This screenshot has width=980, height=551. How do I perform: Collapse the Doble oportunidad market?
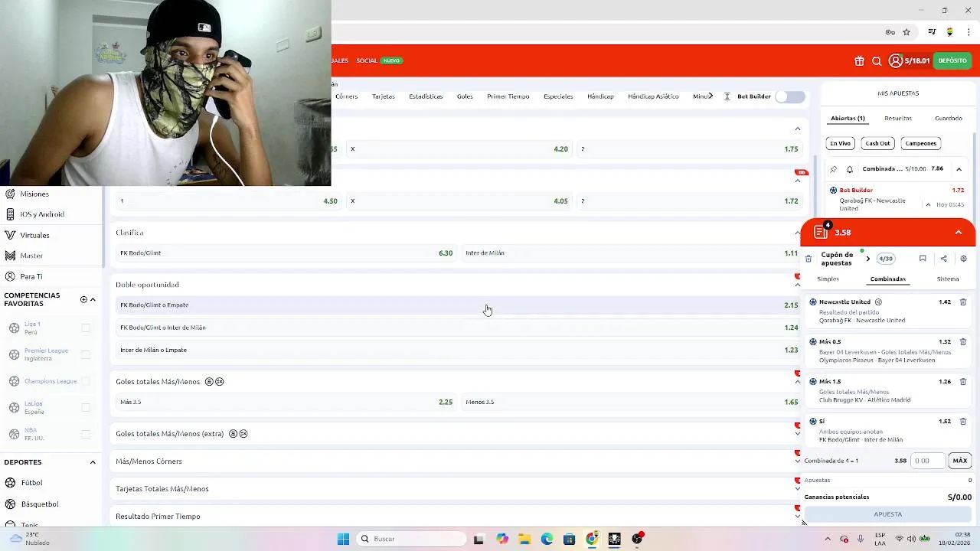coord(798,285)
